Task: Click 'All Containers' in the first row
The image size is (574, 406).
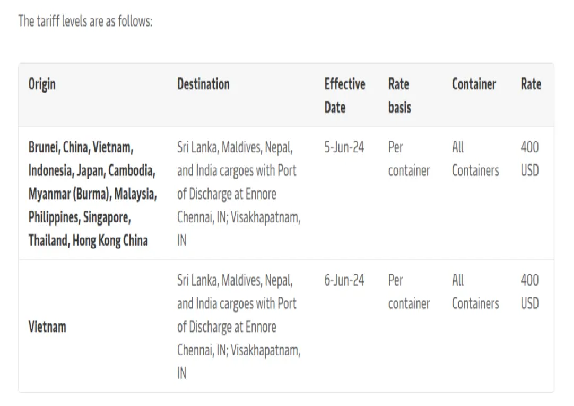Action: pos(475,159)
